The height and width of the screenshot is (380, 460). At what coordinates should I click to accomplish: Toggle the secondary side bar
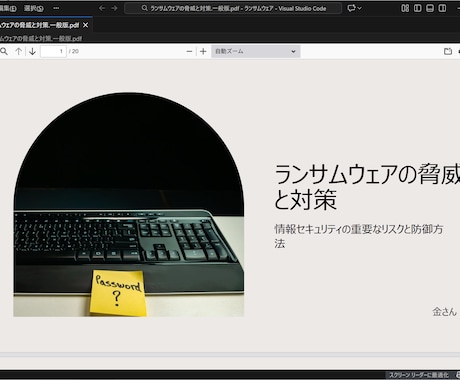442,8
